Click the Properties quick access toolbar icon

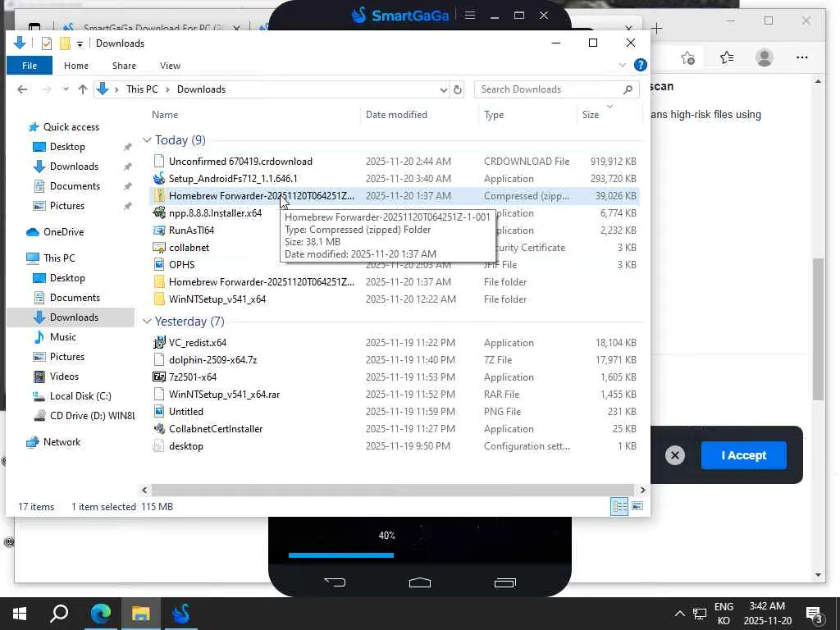pyautogui.click(x=47, y=43)
